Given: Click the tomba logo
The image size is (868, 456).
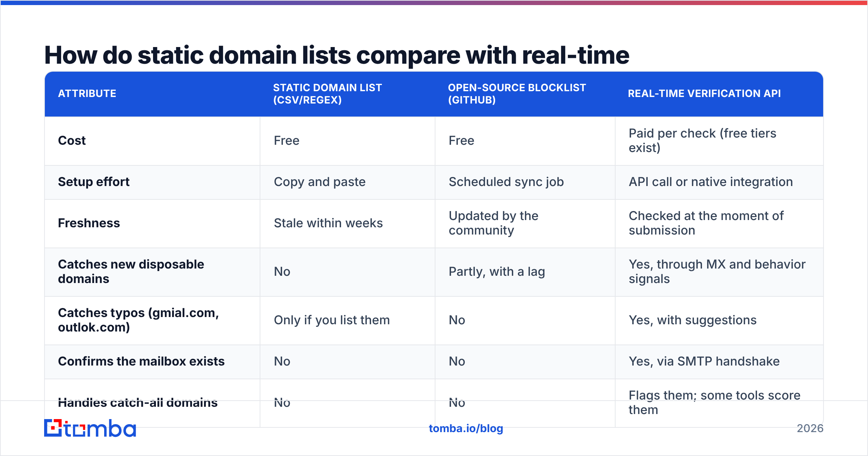Looking at the screenshot, I should point(90,428).
